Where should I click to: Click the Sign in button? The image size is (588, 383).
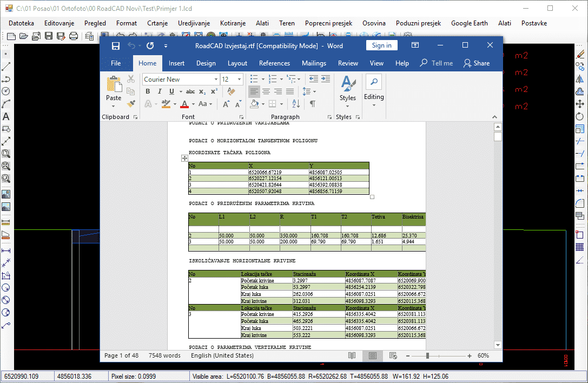tap(381, 46)
